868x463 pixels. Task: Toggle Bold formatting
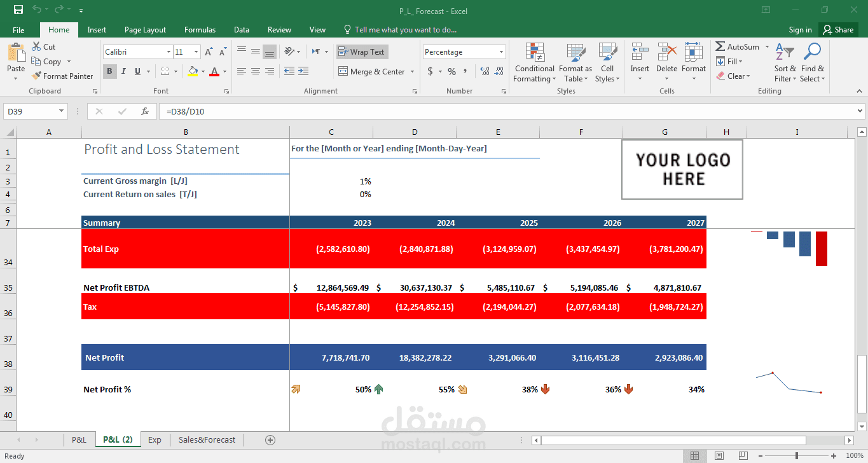[x=109, y=71]
